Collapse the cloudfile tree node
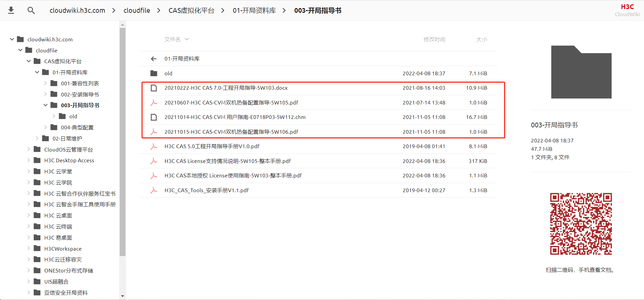 tap(20, 50)
